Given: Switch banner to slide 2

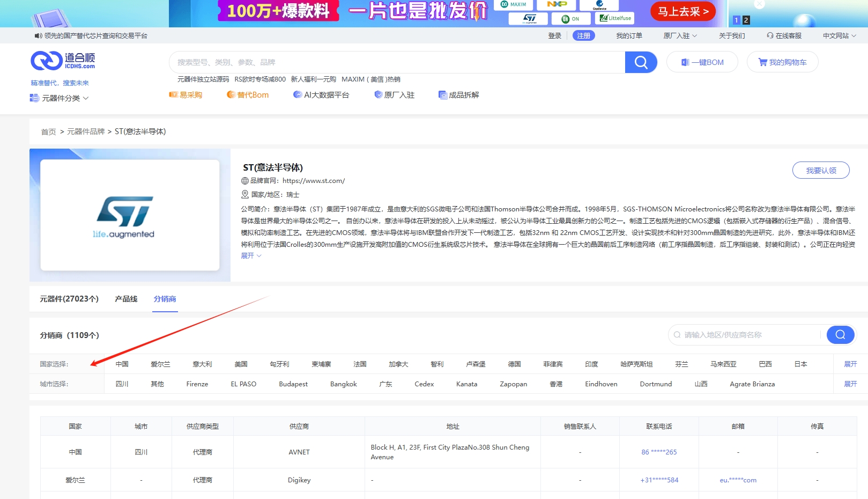Looking at the screenshot, I should (746, 20).
